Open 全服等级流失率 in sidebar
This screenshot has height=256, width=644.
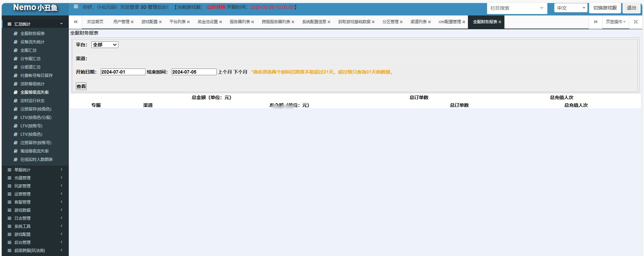[x=35, y=92]
